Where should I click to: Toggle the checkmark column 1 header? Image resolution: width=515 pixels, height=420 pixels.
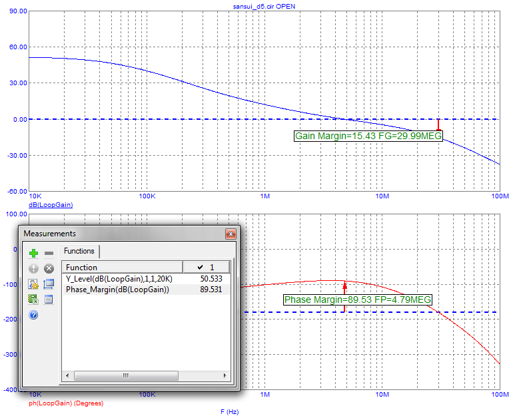click(207, 267)
